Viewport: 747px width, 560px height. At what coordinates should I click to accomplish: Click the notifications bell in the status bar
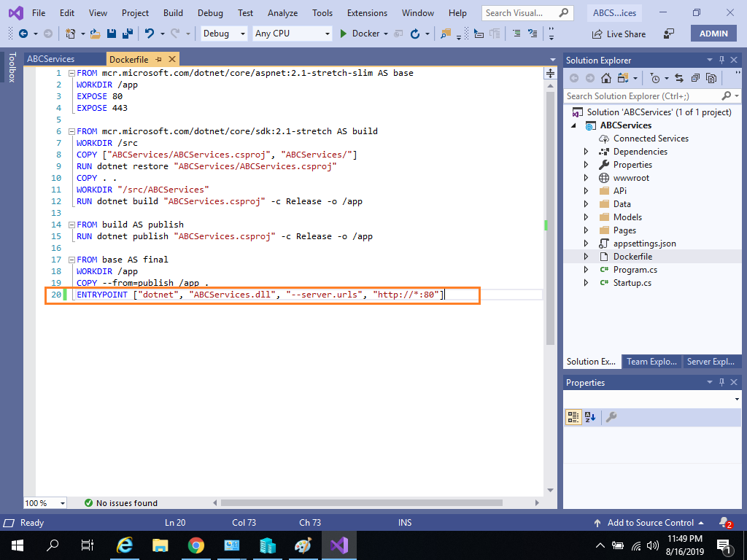point(724,522)
